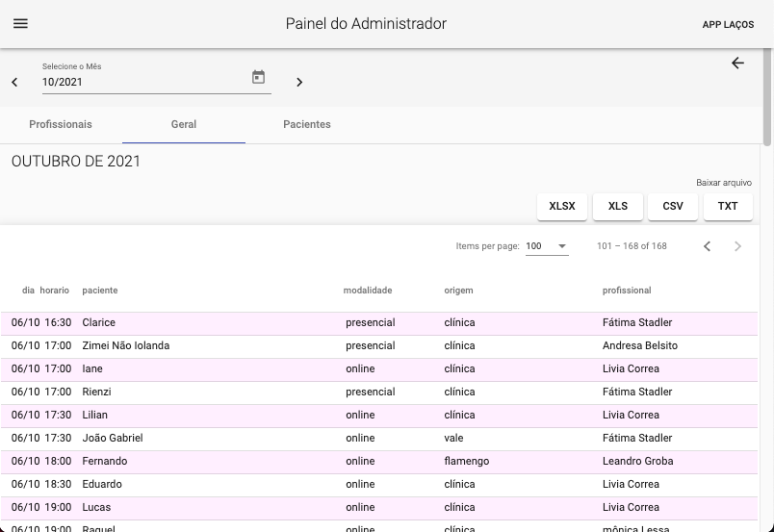Viewport: 774px width, 532px height.
Task: Click patient name Iane
Action: [x=92, y=368]
